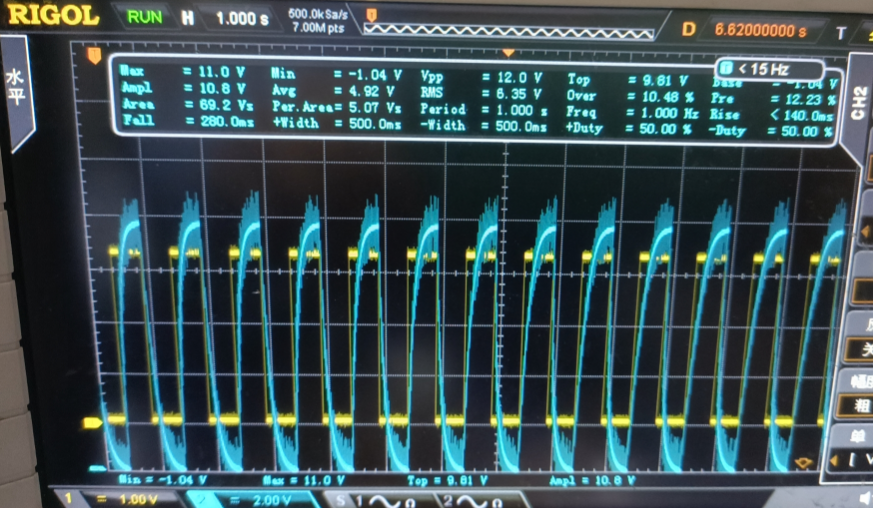Click the Per.Area = 5.07 Vs measurement
The width and height of the screenshot is (873, 508).
336,107
